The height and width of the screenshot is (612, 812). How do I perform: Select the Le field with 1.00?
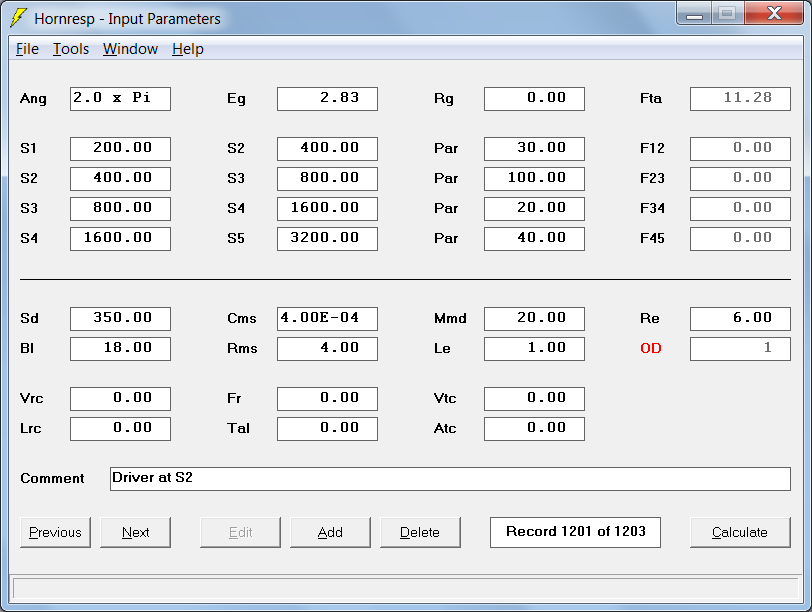534,348
